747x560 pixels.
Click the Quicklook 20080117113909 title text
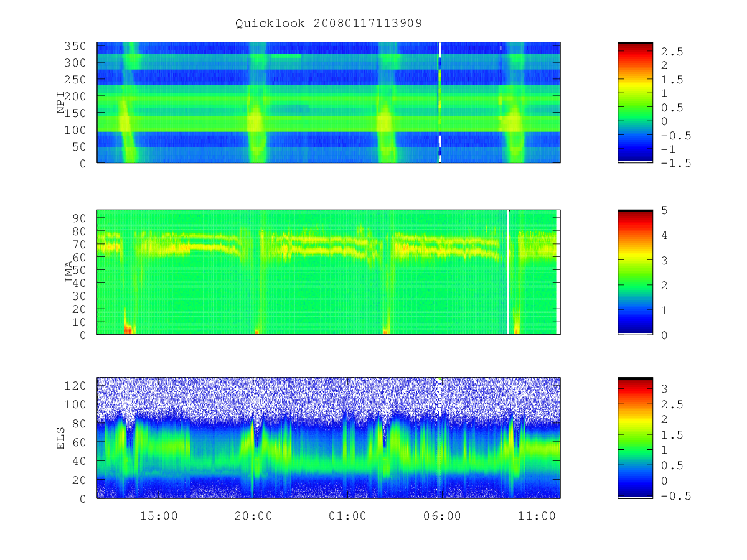(329, 23)
